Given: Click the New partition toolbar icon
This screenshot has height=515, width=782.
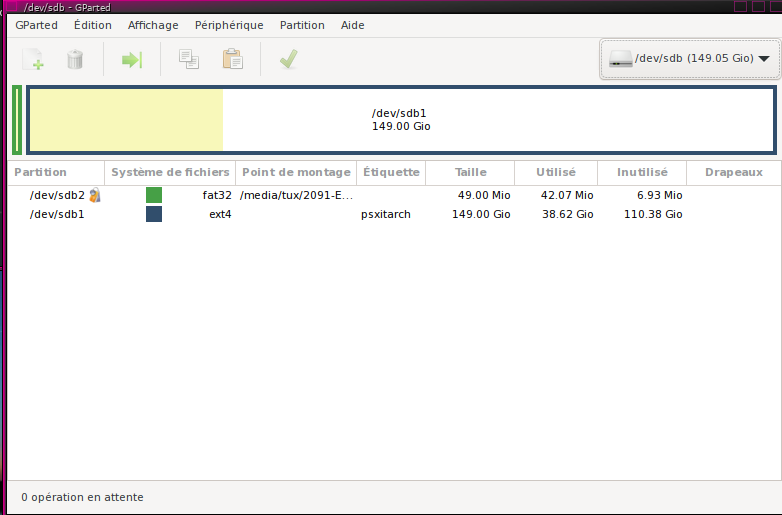Looking at the screenshot, I should [33, 59].
